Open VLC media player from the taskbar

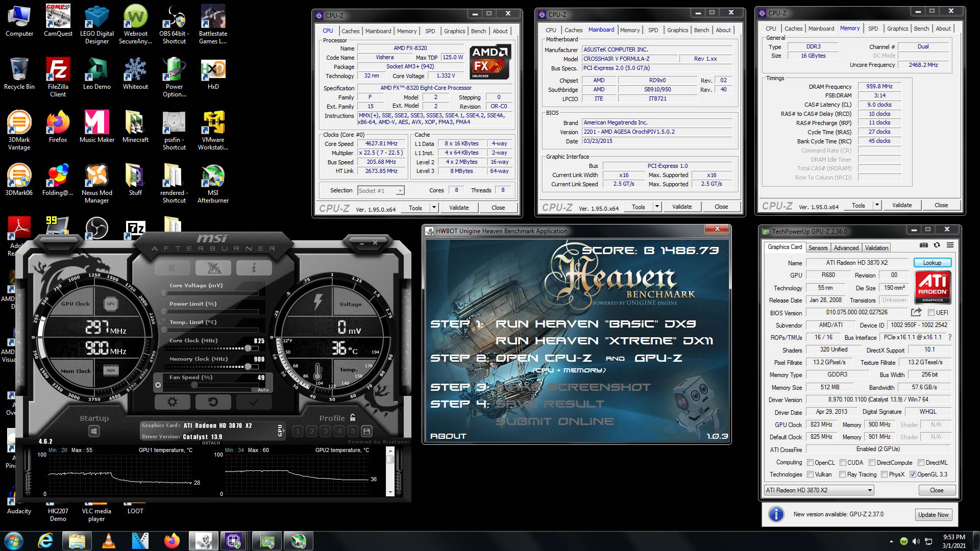pyautogui.click(x=109, y=540)
